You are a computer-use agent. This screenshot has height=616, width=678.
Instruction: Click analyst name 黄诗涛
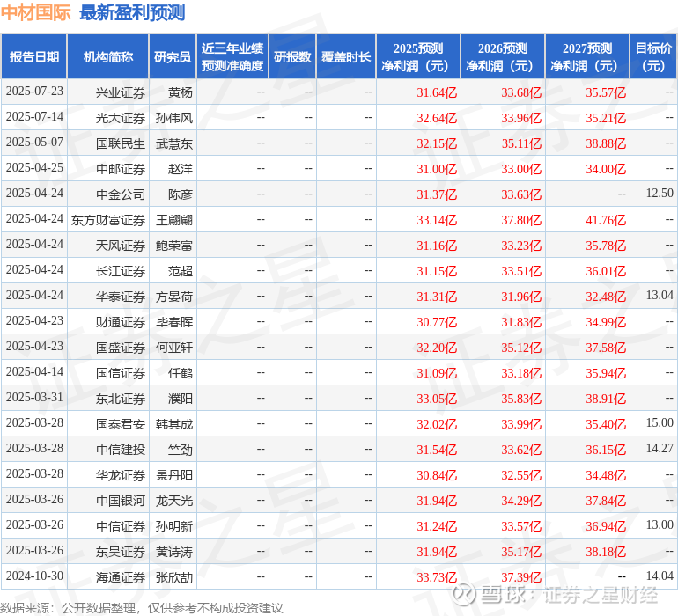click(174, 552)
